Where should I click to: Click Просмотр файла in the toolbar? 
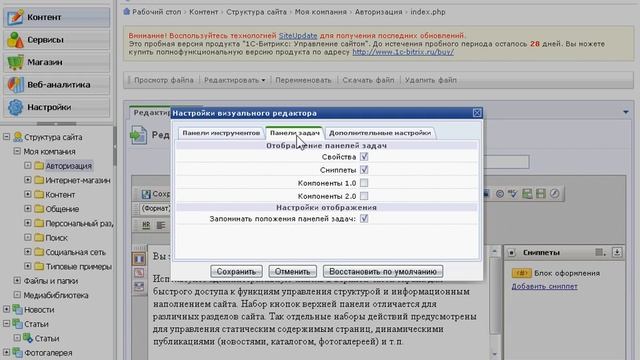point(164,80)
